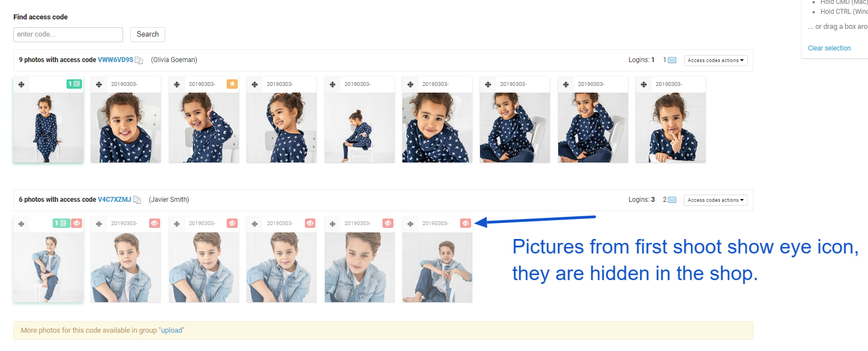Select Olivia's photo with fingers at chin

click(x=671, y=128)
